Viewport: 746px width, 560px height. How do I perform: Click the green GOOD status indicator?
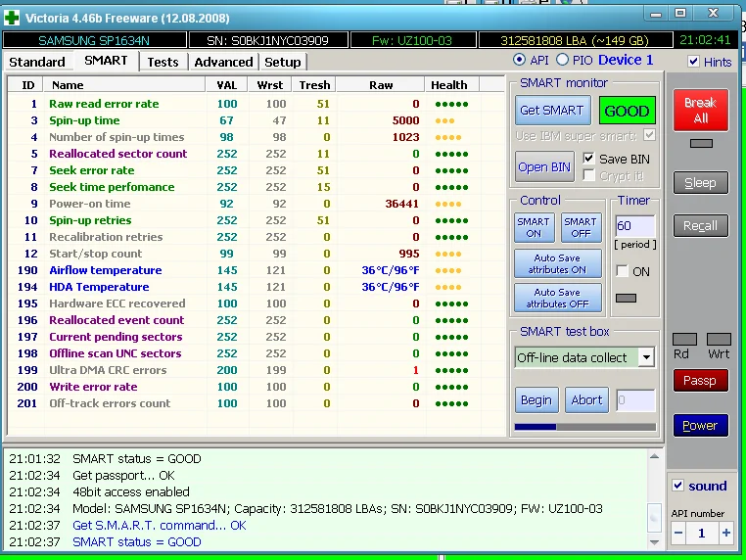coord(627,111)
